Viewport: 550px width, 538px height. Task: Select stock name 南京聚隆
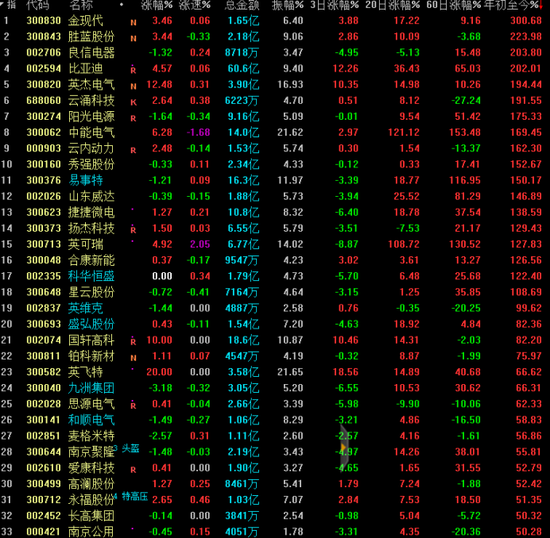91,452
